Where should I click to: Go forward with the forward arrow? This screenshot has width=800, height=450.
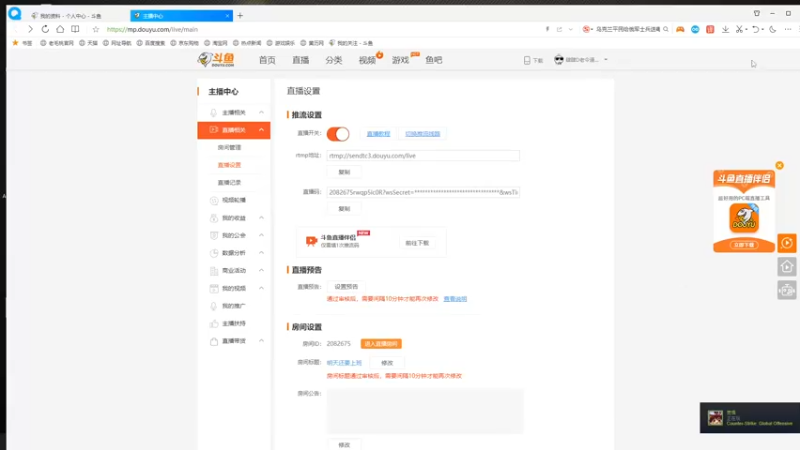point(30,29)
